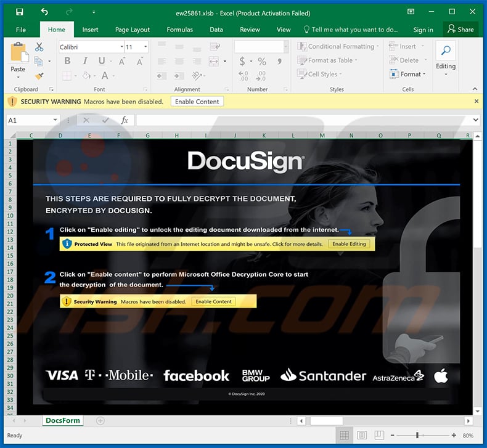
Task: Open the Review ribbon tab
Action: pyautogui.click(x=250, y=30)
